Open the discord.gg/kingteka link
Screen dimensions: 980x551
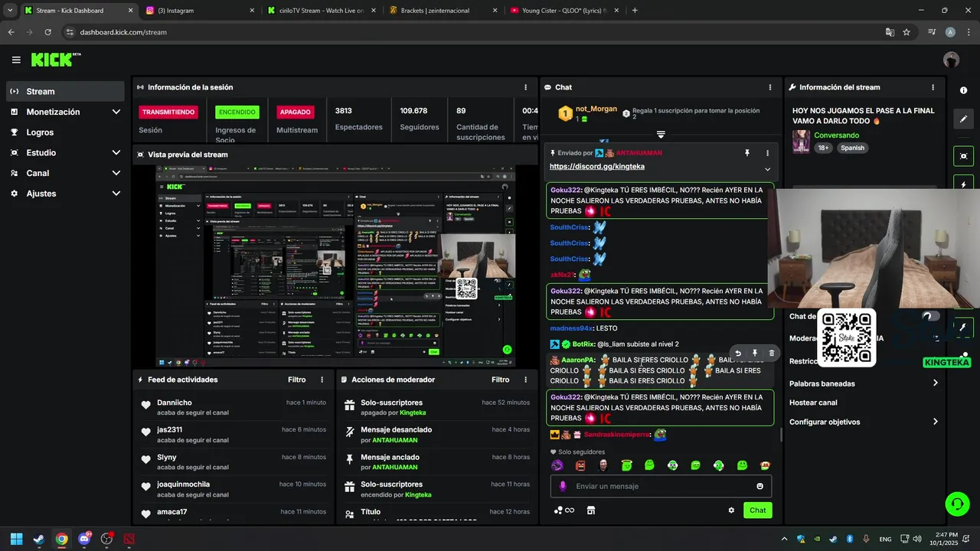click(596, 166)
